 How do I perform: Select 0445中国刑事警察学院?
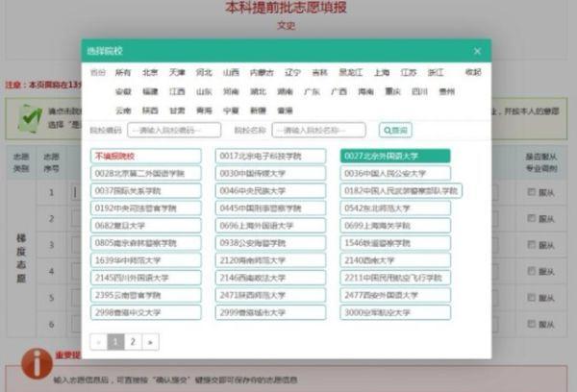pyautogui.click(x=270, y=208)
